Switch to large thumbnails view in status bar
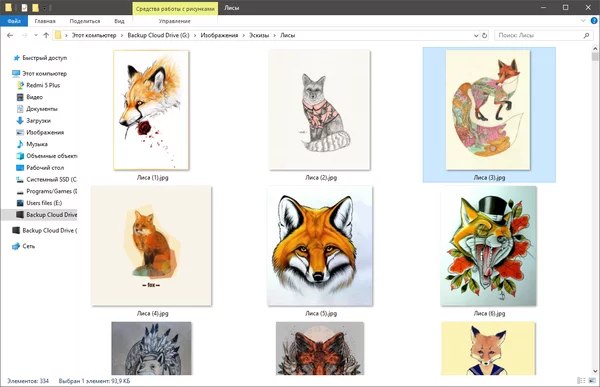The height and width of the screenshot is (387, 600). (x=593, y=380)
